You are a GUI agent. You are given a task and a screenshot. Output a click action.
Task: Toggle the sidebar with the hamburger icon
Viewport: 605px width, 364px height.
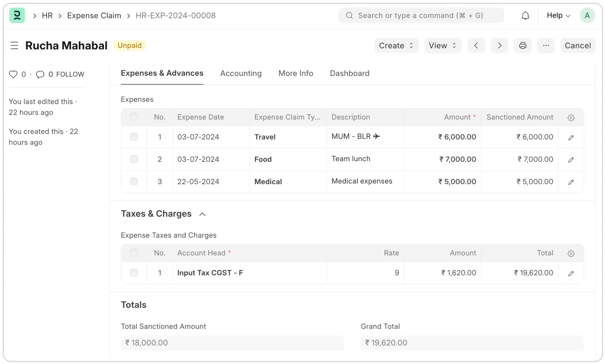(14, 45)
